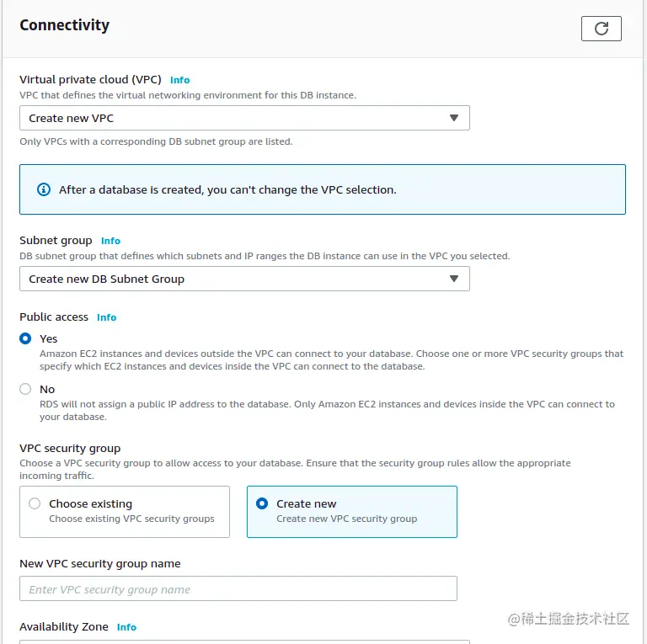The image size is (647, 644).
Task: Open Info link beside Subnet group
Action: pos(110,241)
